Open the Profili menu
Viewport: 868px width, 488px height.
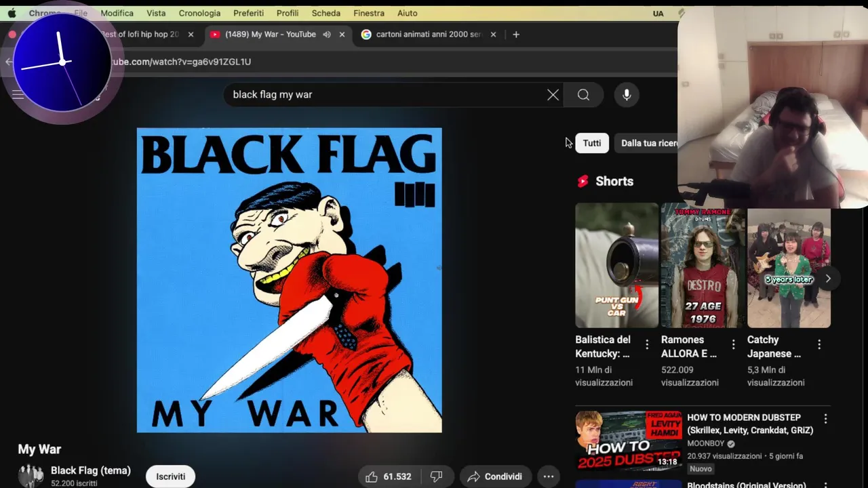click(x=288, y=13)
